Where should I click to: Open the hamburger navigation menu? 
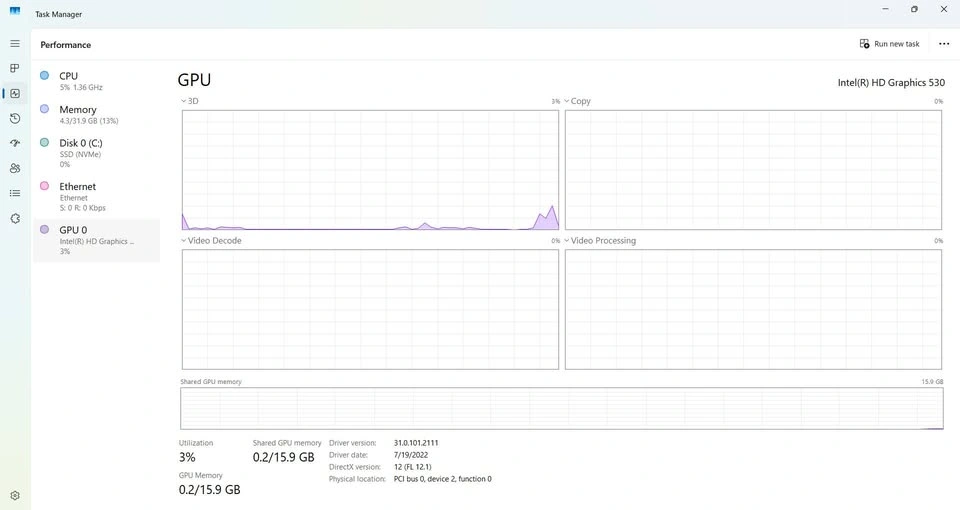pyautogui.click(x=15, y=44)
